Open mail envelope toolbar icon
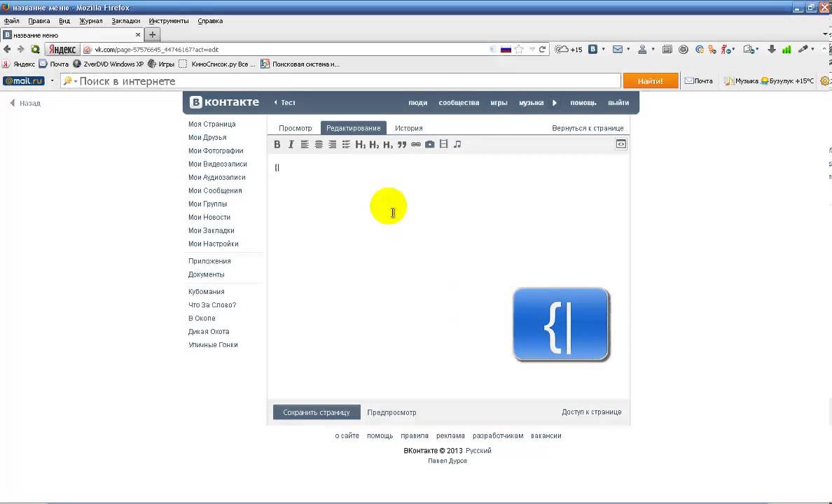832x504 pixels. click(617, 49)
